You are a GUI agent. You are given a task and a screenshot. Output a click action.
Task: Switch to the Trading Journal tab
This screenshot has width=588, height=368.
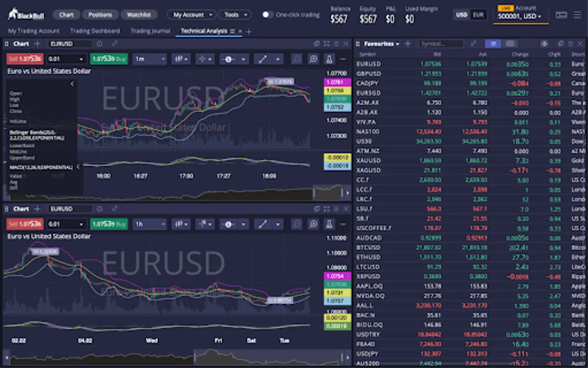pyautogui.click(x=150, y=31)
